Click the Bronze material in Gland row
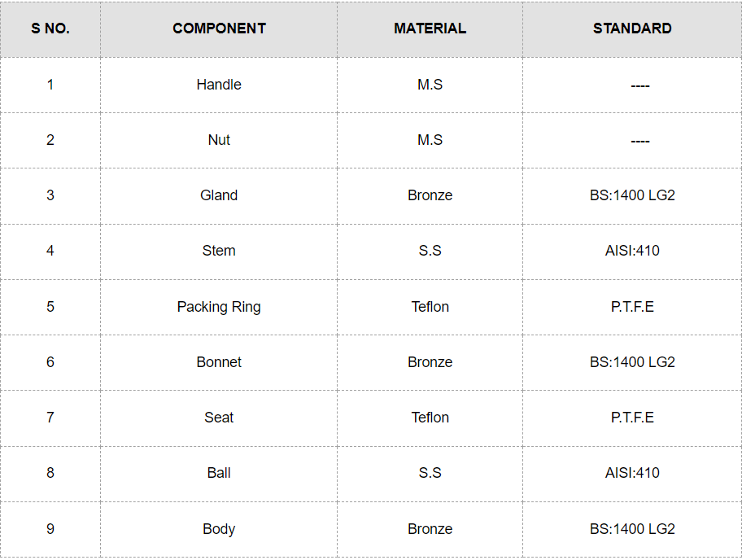The width and height of the screenshot is (742, 560). [x=430, y=195]
